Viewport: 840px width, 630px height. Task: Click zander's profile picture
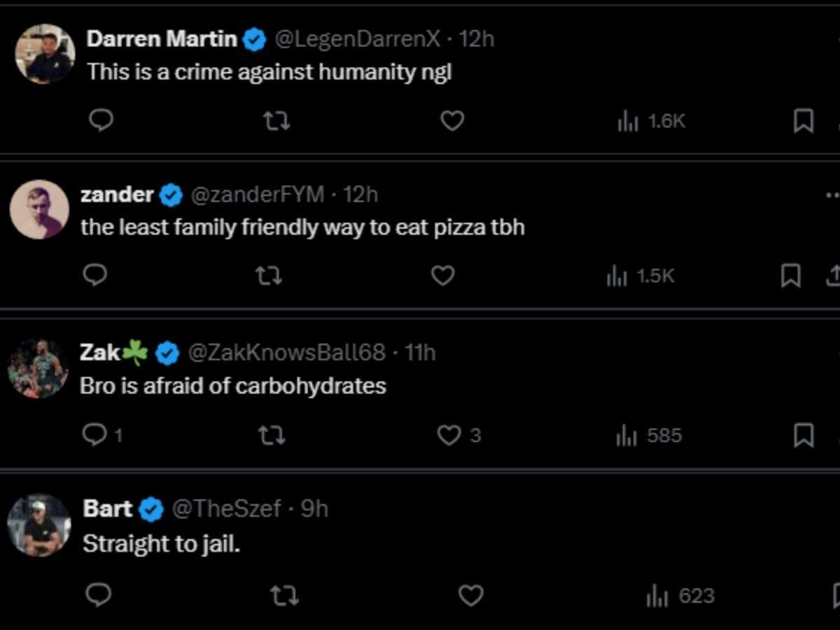(40, 209)
